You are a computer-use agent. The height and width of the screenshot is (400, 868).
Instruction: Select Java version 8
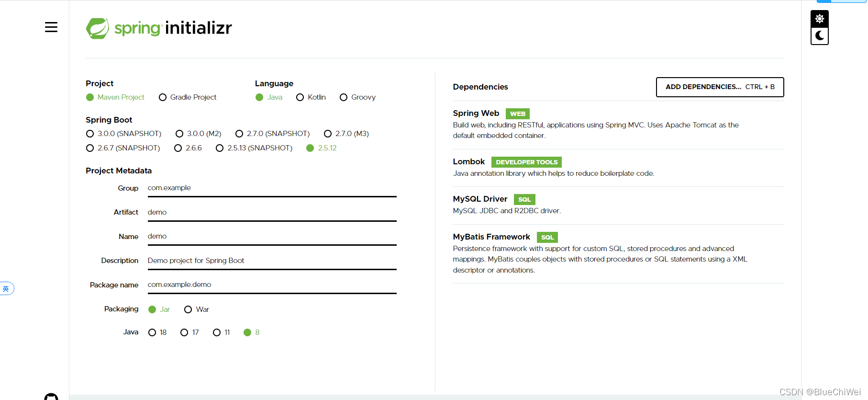pos(252,332)
